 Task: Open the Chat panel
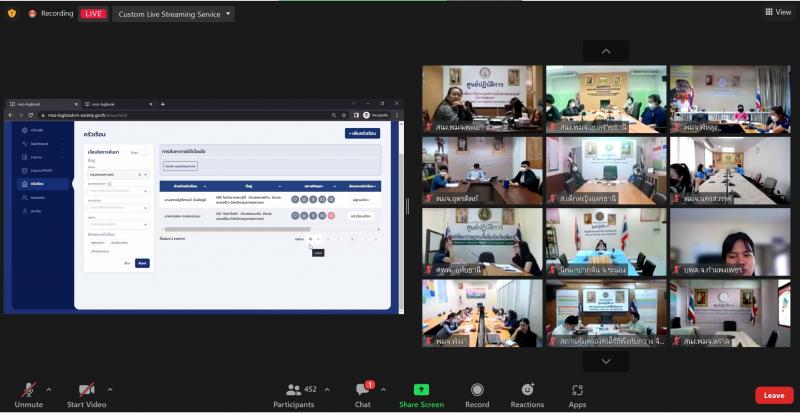click(x=363, y=395)
